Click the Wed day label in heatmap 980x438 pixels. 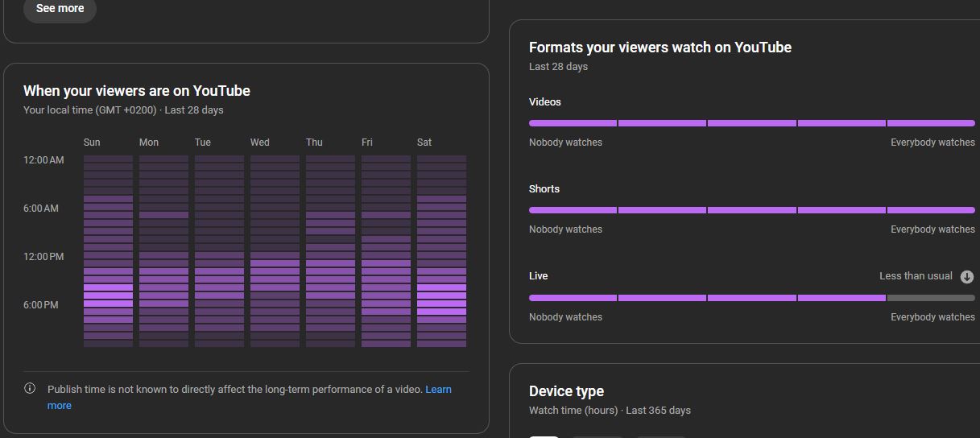click(260, 143)
